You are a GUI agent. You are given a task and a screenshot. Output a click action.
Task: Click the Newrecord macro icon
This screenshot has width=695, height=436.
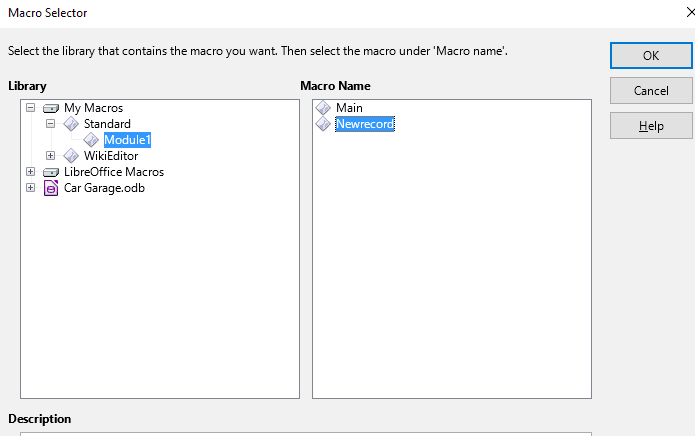point(323,124)
